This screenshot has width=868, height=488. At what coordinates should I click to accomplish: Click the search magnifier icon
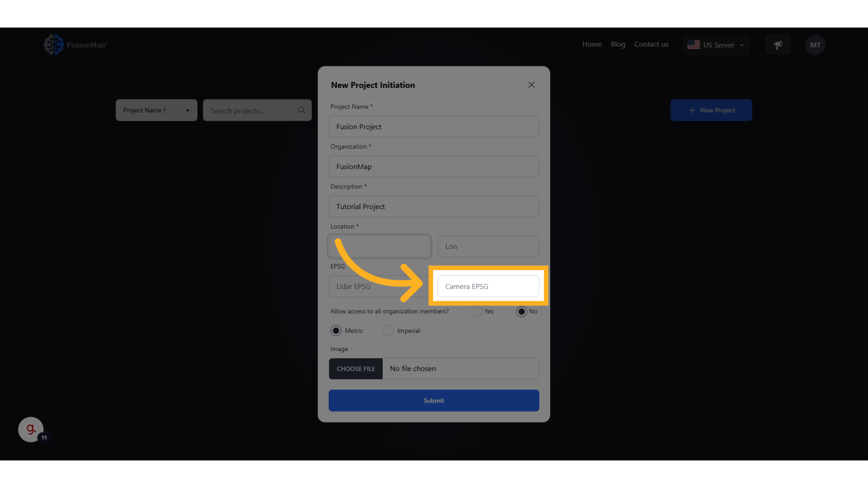click(x=302, y=110)
